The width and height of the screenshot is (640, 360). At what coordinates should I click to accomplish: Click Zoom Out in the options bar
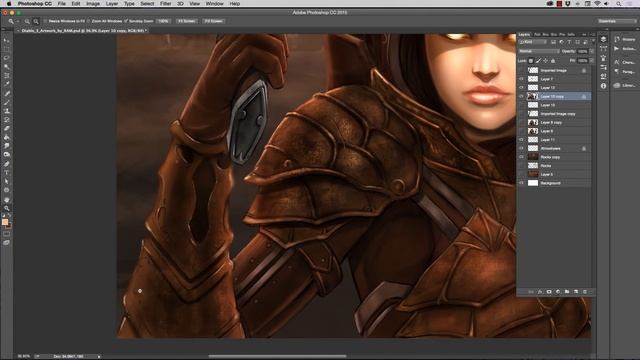[36, 21]
